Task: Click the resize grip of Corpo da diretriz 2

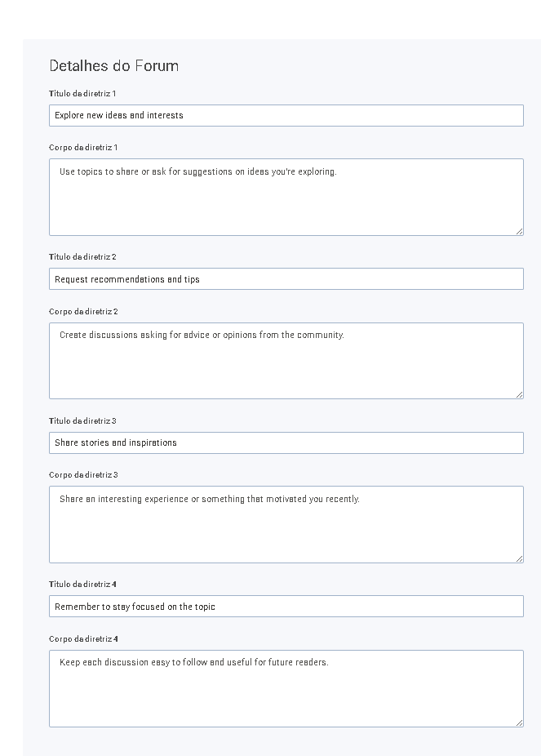Action: [x=519, y=395]
